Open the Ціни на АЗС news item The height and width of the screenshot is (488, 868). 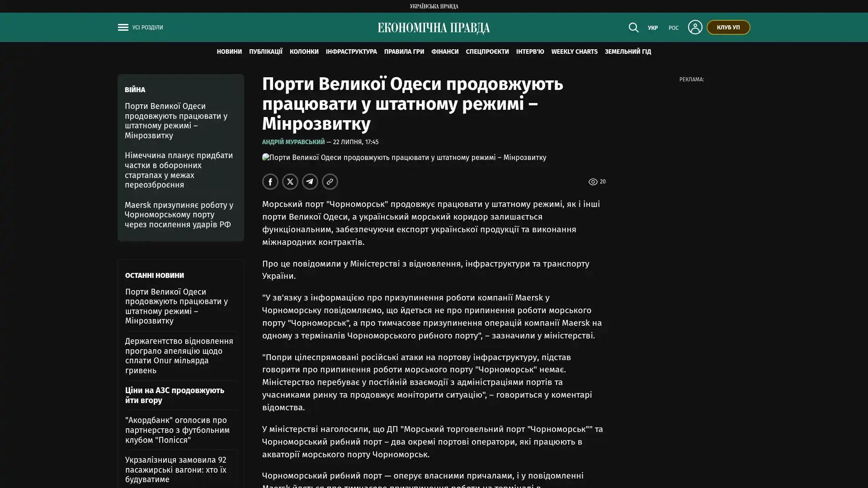[175, 395]
